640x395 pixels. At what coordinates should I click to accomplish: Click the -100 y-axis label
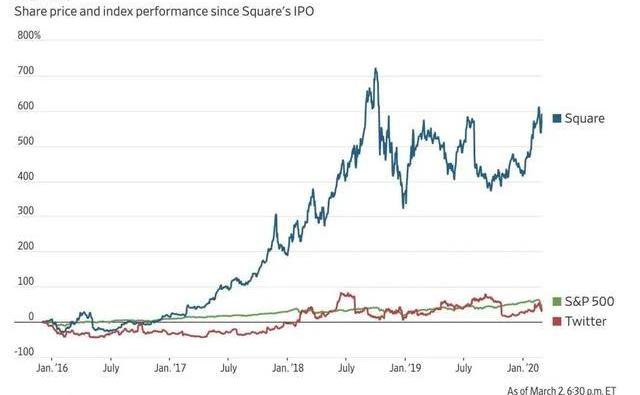point(24,351)
